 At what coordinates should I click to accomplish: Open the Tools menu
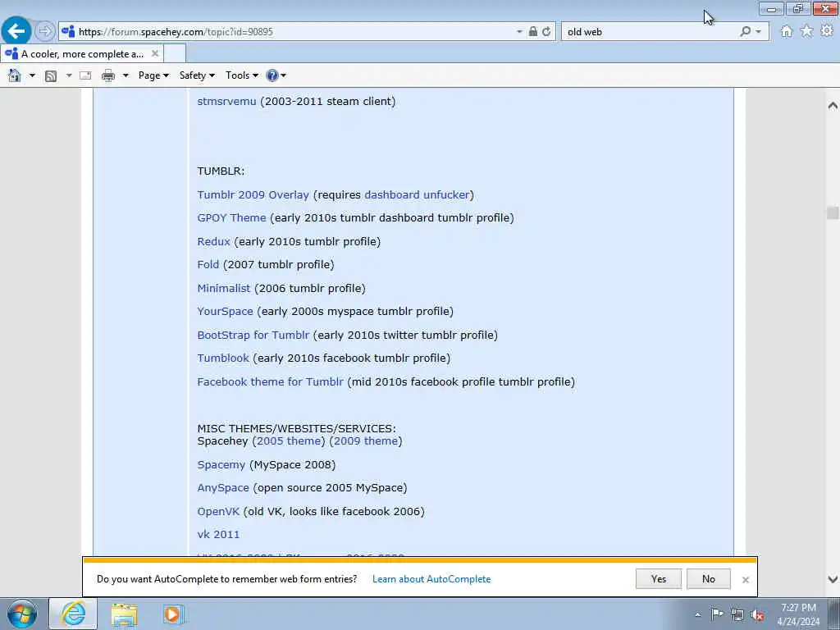(x=242, y=75)
